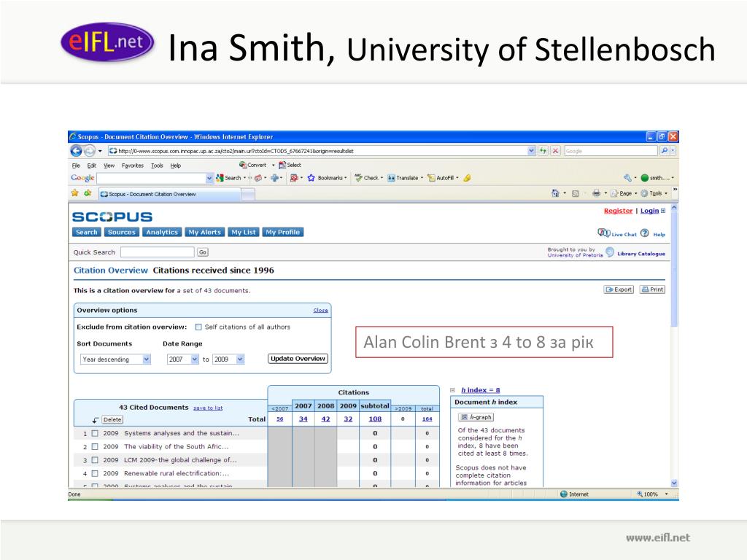Viewport: 747px width, 560px height.
Task: Tick checkbox for Renewable rural electrification row
Action: click(x=95, y=473)
